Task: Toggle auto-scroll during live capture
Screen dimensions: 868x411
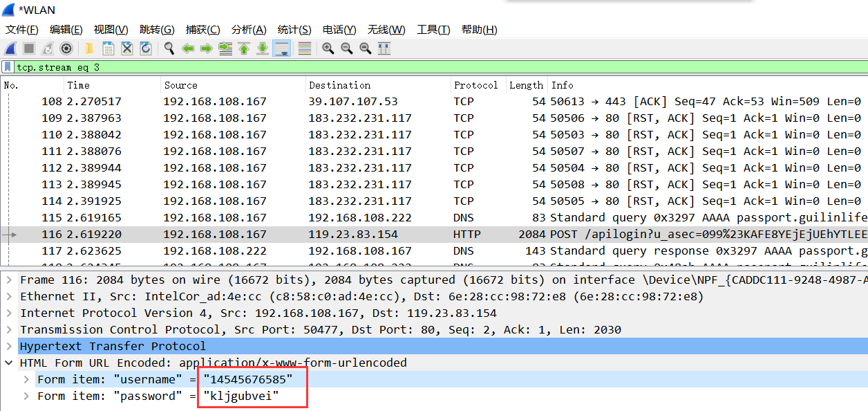Action: click(x=281, y=48)
